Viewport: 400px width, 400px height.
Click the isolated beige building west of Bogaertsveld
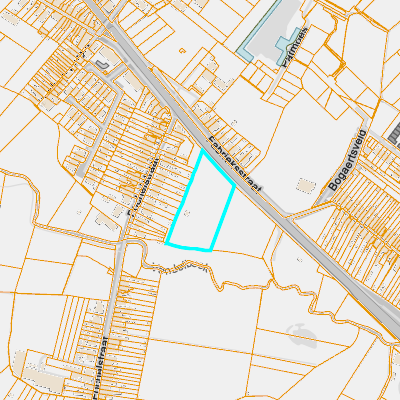(306, 186)
